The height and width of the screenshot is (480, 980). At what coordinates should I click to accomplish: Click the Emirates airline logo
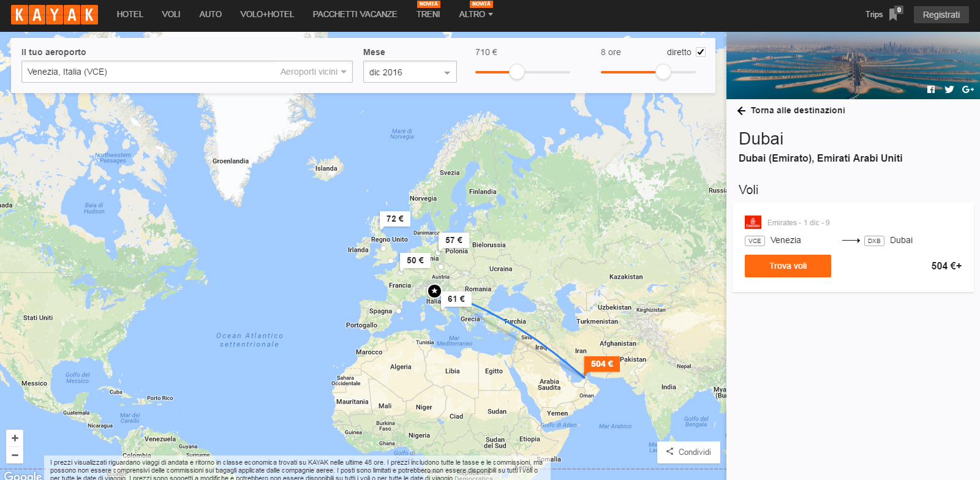753,222
